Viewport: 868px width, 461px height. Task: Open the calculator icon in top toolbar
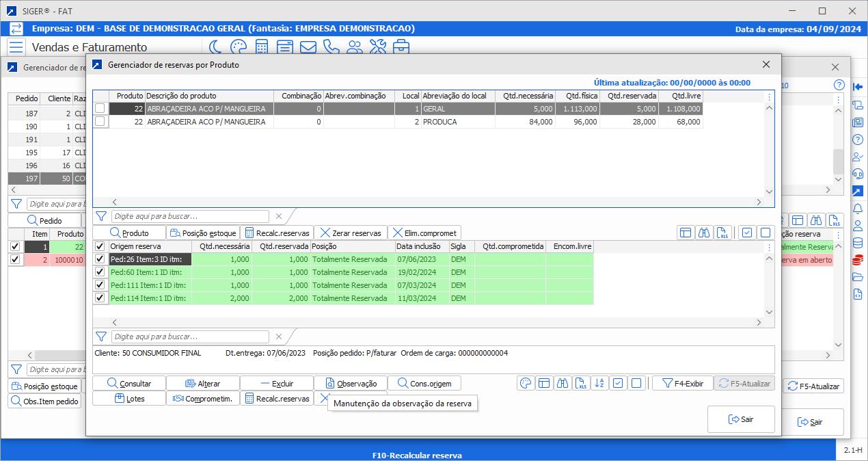[x=261, y=47]
